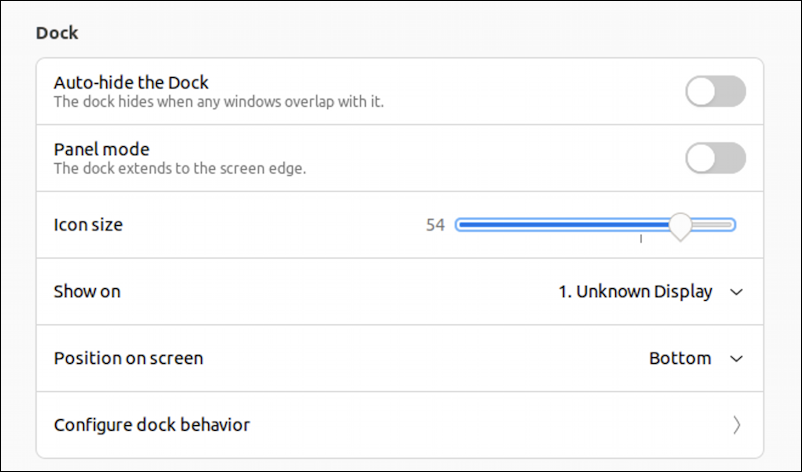Click the Icon size slider handle

680,227
